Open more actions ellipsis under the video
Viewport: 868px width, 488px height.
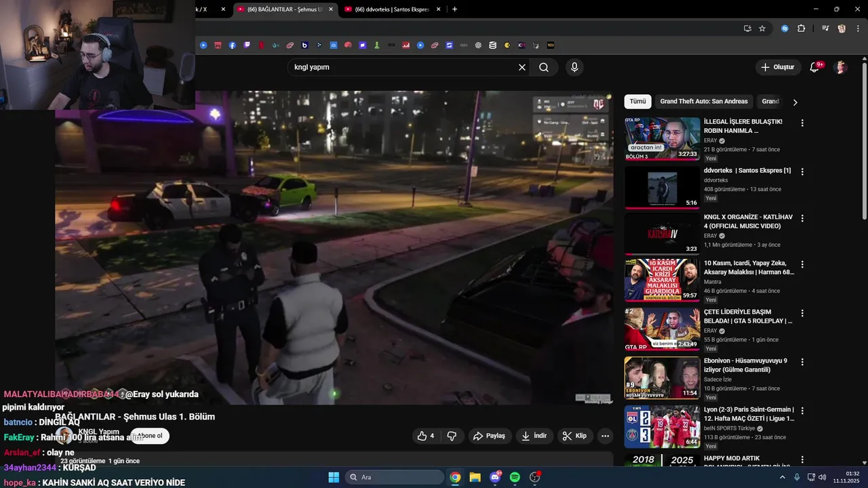[605, 436]
